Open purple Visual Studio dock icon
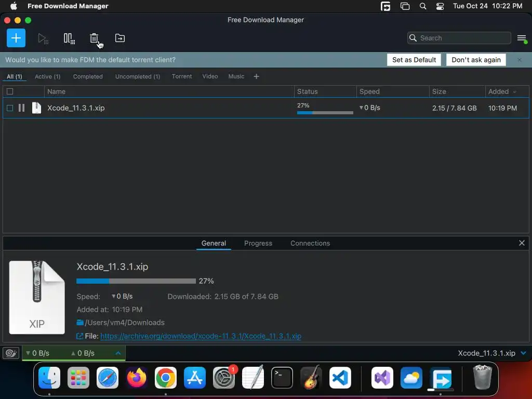Screen dimensions: 532x399 point(382,378)
